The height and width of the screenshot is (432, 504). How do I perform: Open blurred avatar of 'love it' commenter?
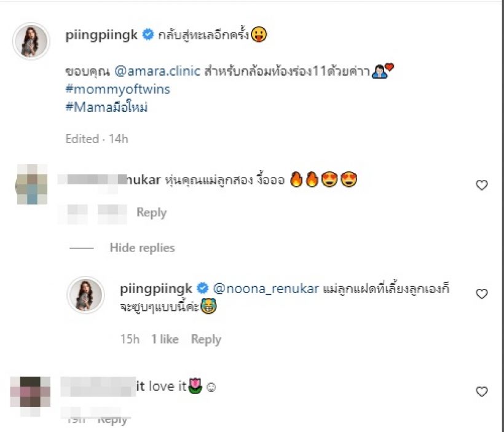point(30,393)
